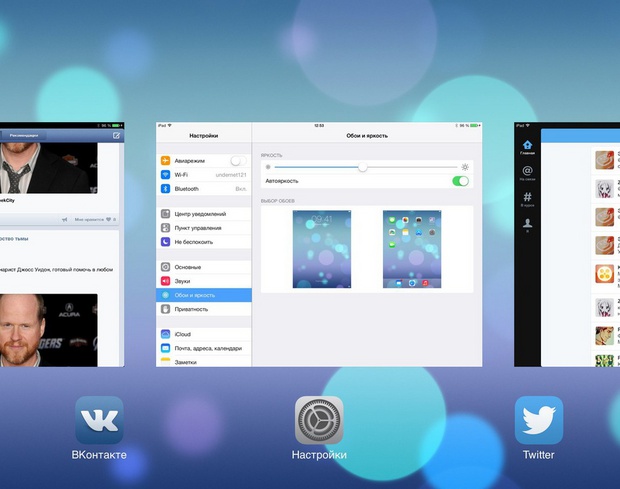Tap the share megaphone icon in VKontakte

[64, 219]
